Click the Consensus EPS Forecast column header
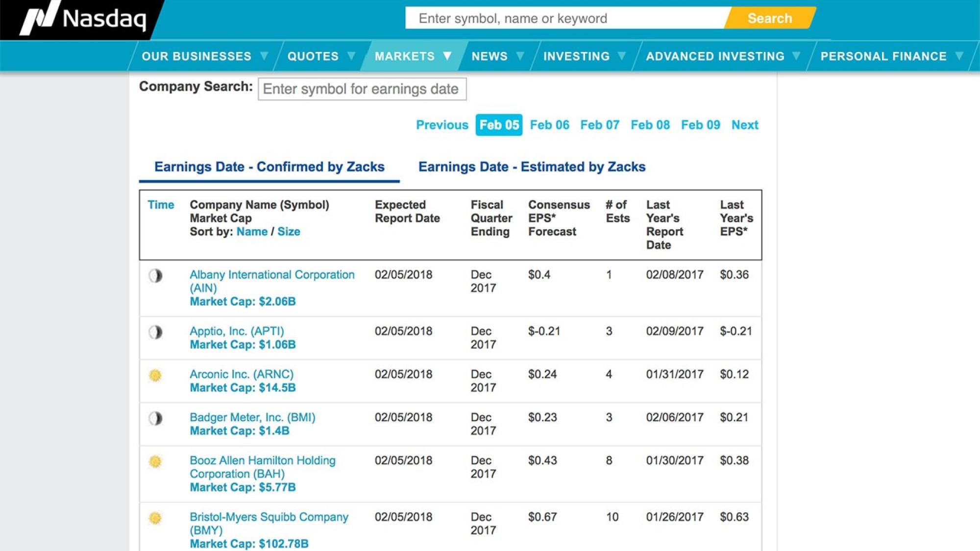The width and height of the screenshot is (980, 551). click(559, 218)
